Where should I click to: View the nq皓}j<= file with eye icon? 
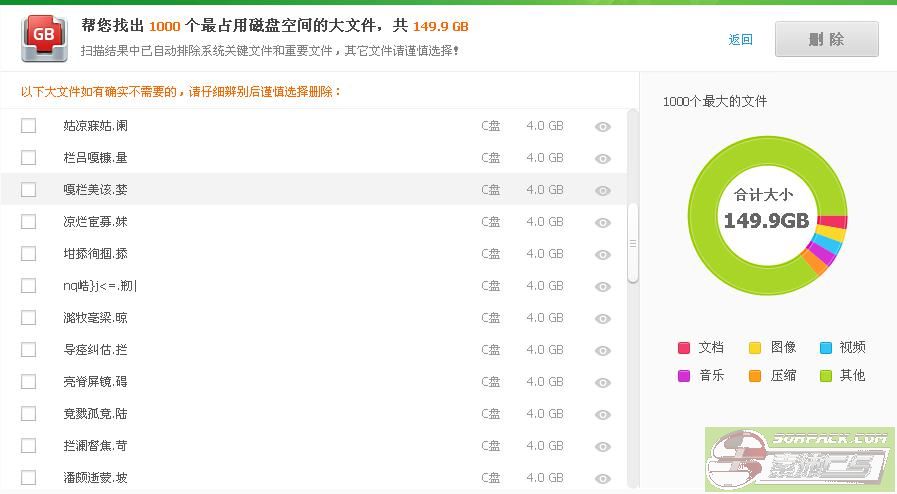click(x=603, y=286)
